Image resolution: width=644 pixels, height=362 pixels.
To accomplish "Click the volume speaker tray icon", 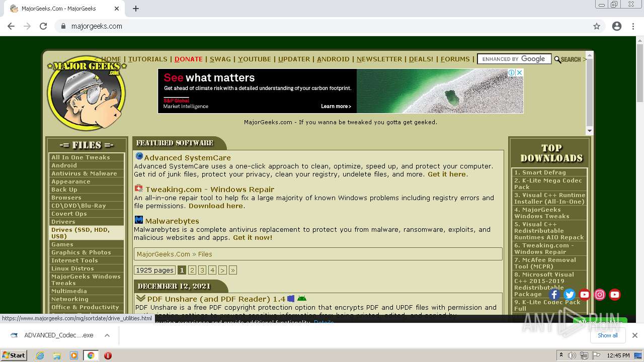I will pyautogui.click(x=573, y=355).
